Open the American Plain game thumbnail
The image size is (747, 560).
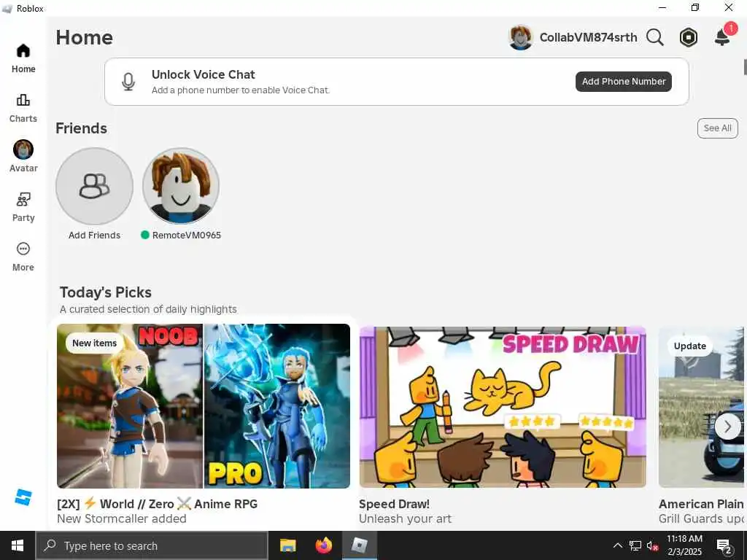[701, 407]
